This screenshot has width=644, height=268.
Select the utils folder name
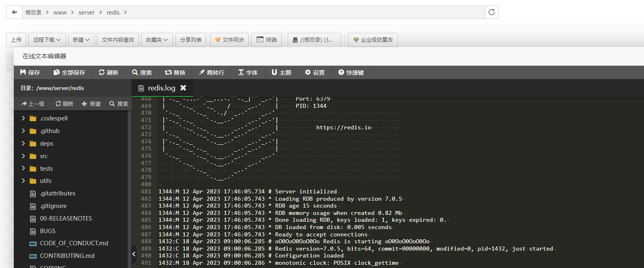point(46,181)
